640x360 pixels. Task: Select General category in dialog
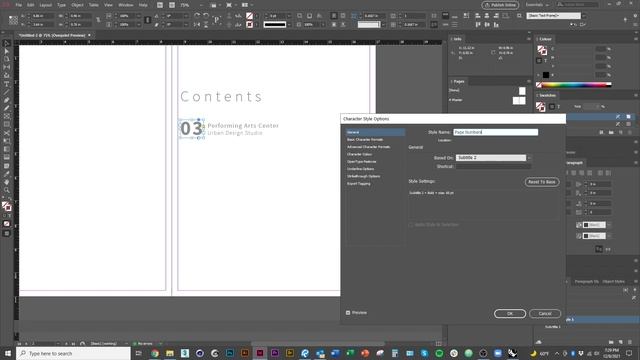coord(375,132)
